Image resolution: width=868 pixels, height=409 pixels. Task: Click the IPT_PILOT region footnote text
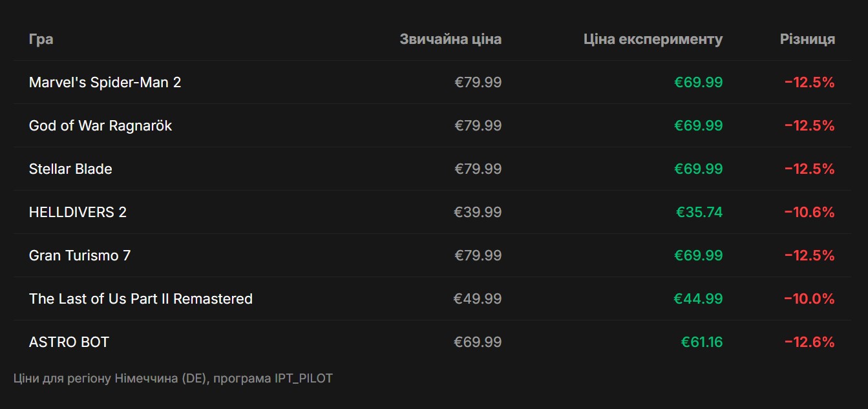coord(173,379)
